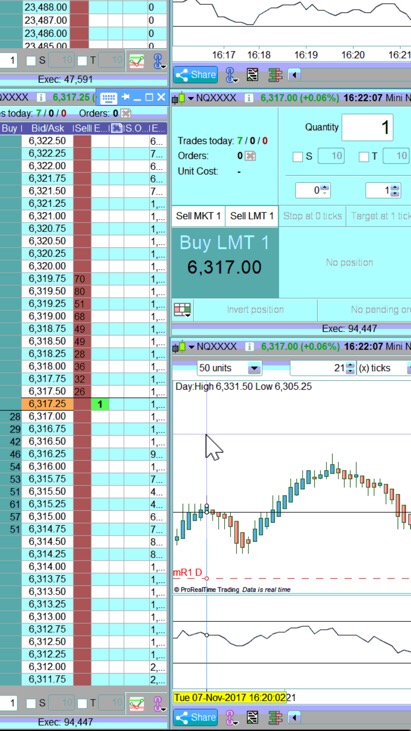Viewport: 411px width, 731px height.
Task: Click info icon in bottom chart title bar
Action: pyautogui.click(x=249, y=346)
